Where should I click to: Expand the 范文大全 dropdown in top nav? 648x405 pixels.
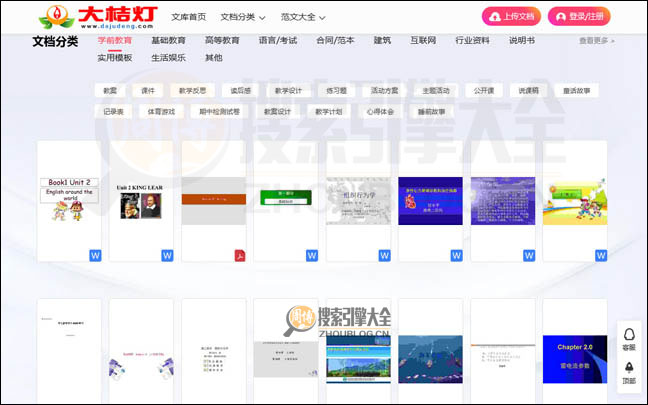tap(303, 17)
